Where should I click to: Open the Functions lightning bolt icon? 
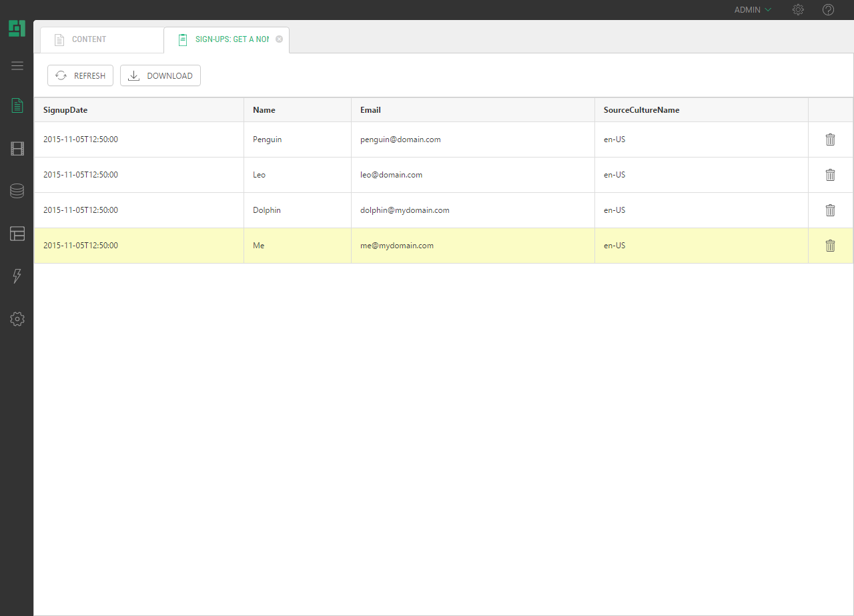[x=17, y=276]
